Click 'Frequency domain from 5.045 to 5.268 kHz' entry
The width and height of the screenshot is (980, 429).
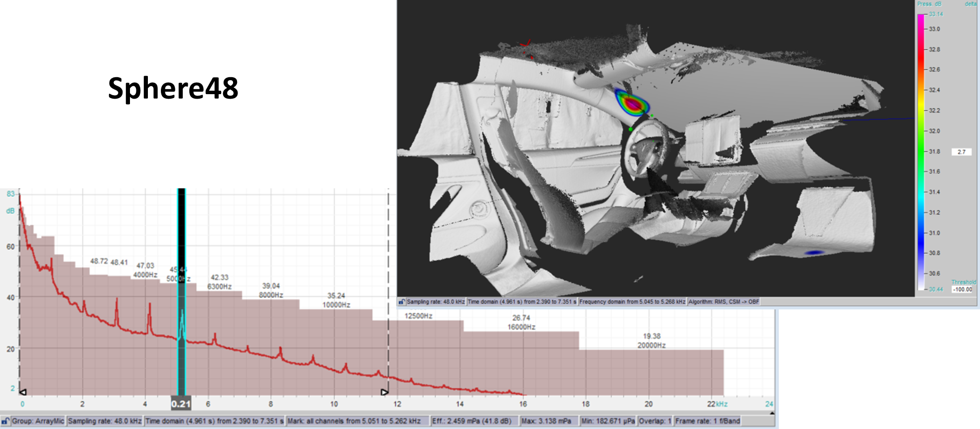pos(632,302)
